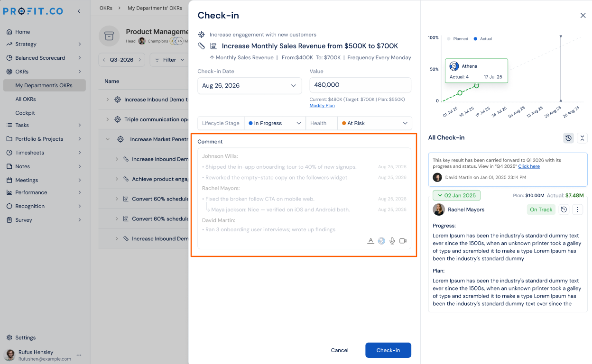592x364 pixels.
Task: Open Balanced Scorecard in sidebar
Action: coord(44,58)
